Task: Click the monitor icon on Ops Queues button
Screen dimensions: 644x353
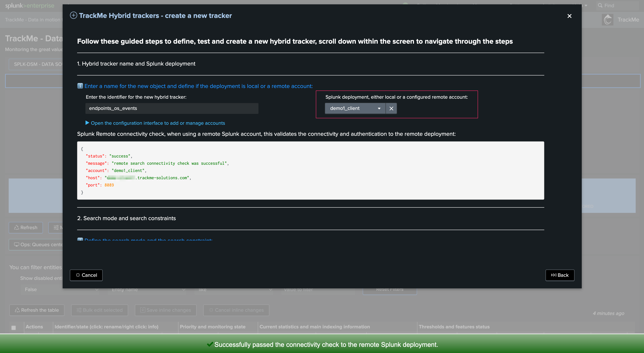Action: point(16,244)
